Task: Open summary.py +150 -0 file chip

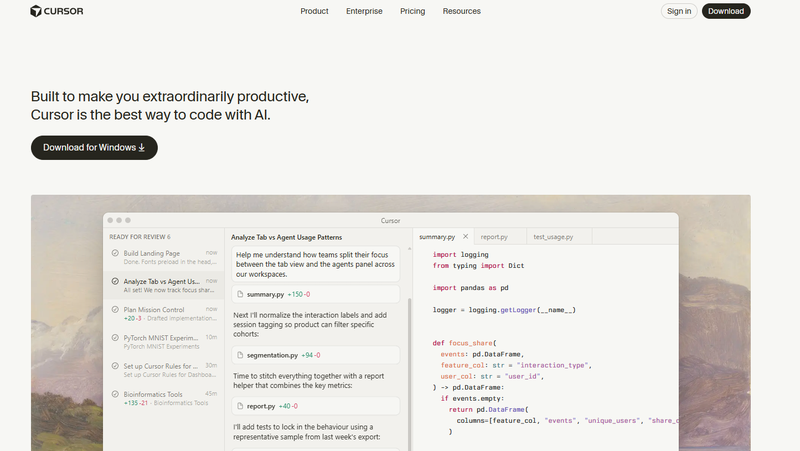Action: (x=315, y=294)
